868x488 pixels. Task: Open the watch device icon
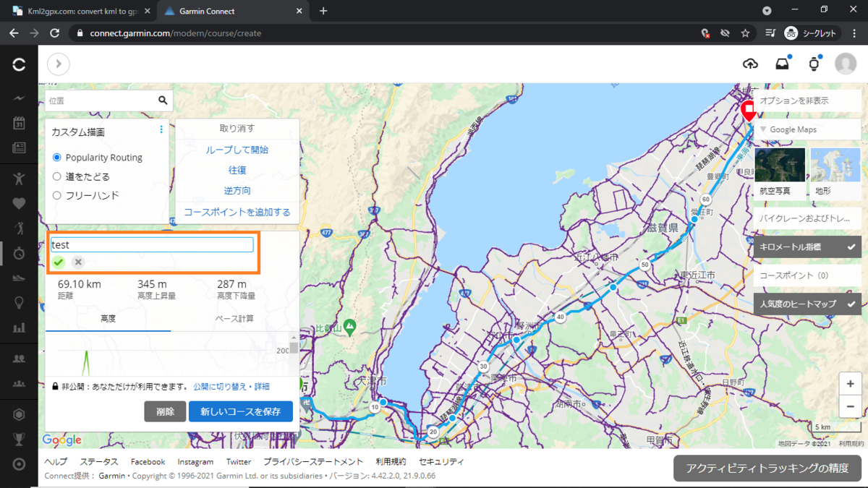point(814,64)
